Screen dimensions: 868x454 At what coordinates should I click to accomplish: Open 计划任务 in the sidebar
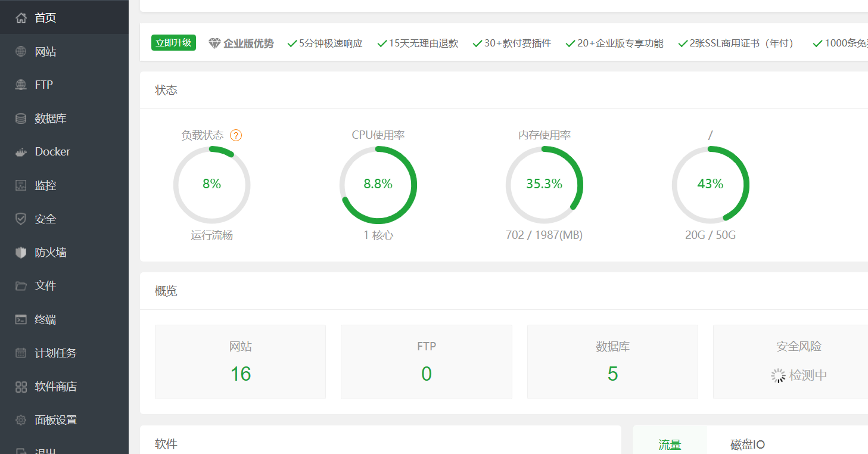pos(55,353)
